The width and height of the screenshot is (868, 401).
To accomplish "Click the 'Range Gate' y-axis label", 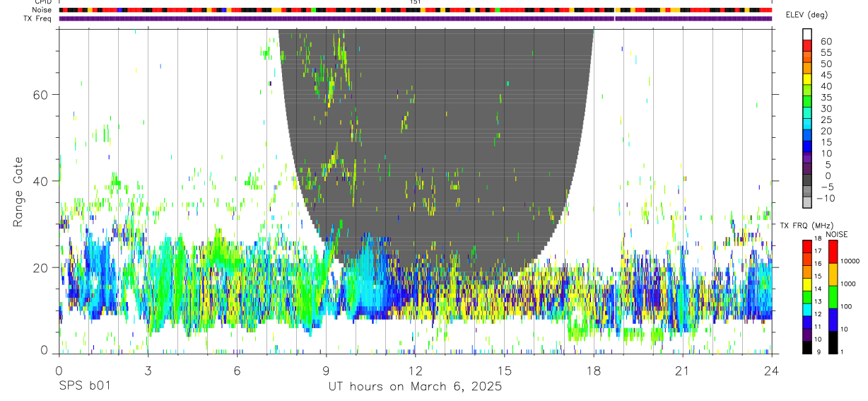I will pos(18,192).
